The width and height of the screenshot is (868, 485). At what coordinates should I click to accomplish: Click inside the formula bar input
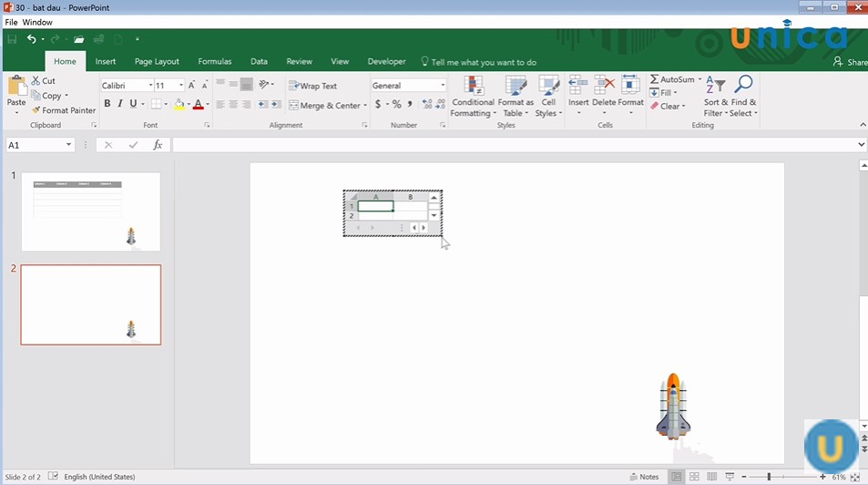pyautogui.click(x=515, y=145)
